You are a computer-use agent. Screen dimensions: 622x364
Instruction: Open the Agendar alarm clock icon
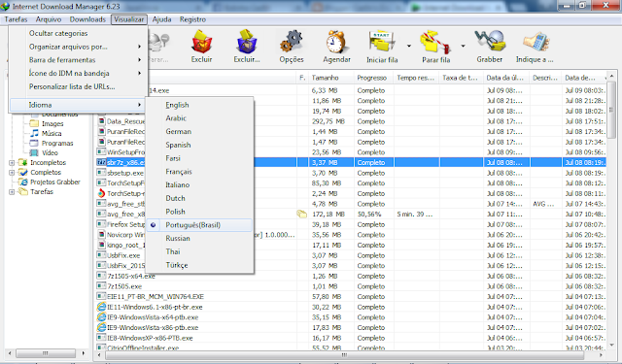336,42
